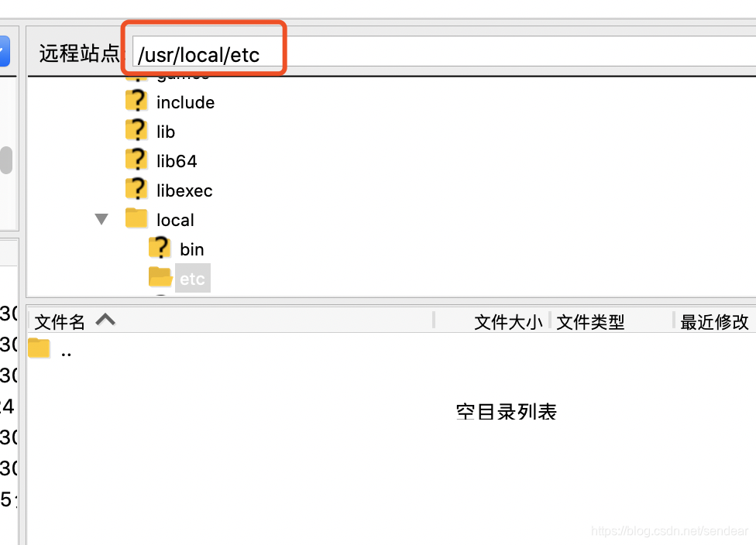Select the etc folder in remote tree
Screen dimensions: 756x545
[x=192, y=277]
